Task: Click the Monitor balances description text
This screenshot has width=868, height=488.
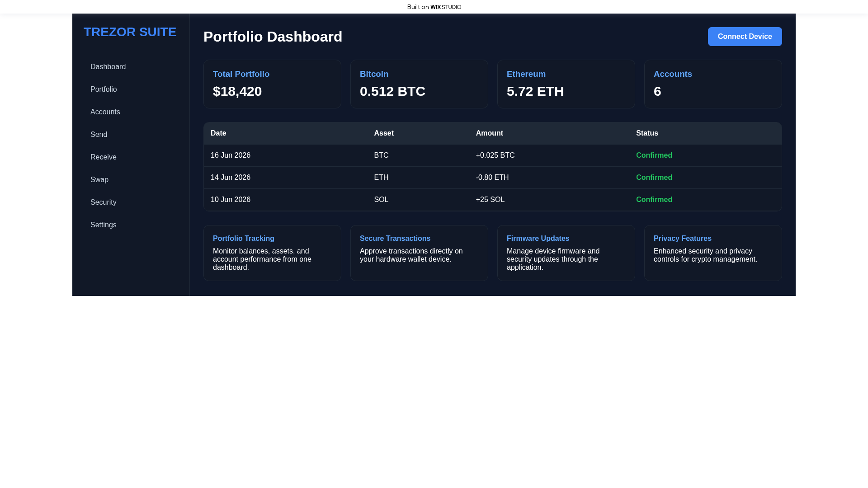Action: pos(262,259)
